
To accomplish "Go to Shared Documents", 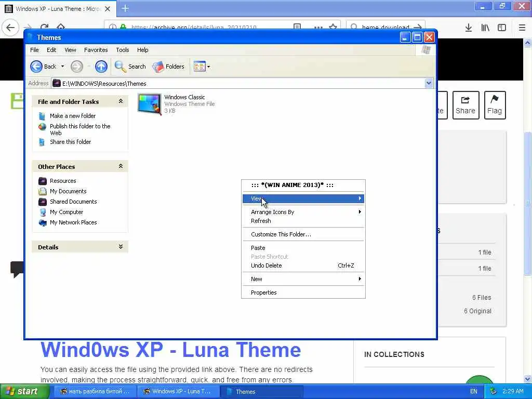I will tap(73, 202).
